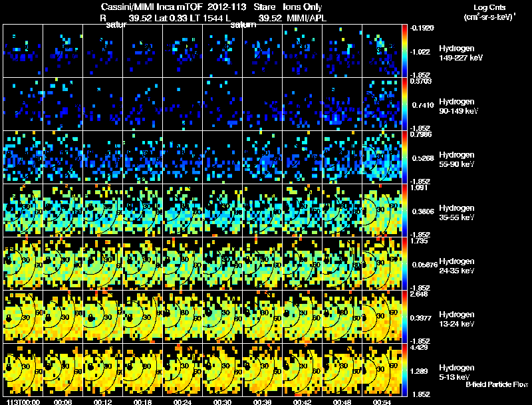The image size is (532, 405).
Task: Select the 00:54 panel in 5-13 keV row
Action: 382,370
